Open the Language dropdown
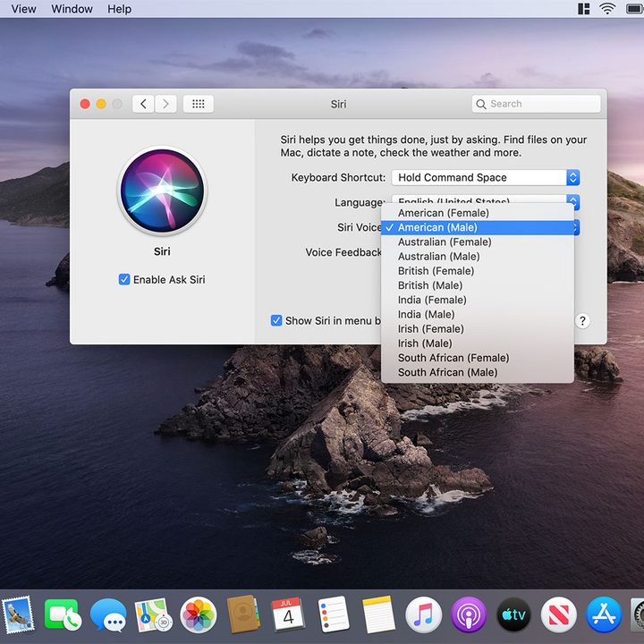Image resolution: width=644 pixels, height=644 pixels. 486,199
